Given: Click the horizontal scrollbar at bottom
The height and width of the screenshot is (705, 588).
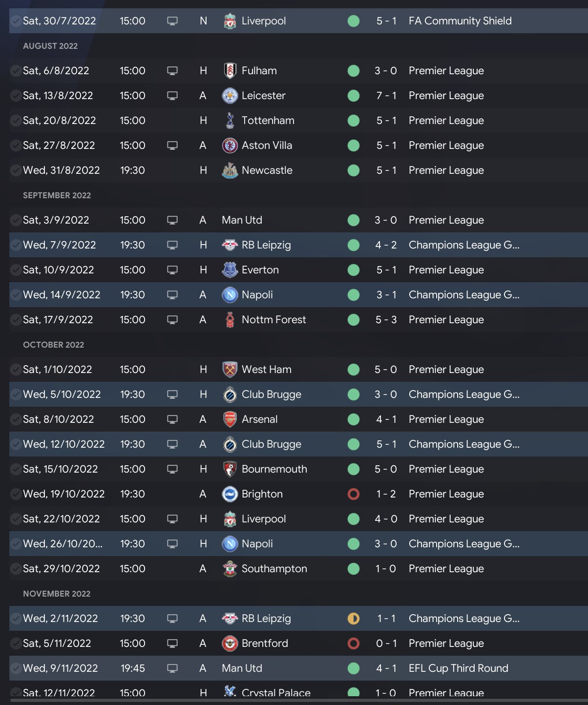Looking at the screenshot, I should pos(294,702).
